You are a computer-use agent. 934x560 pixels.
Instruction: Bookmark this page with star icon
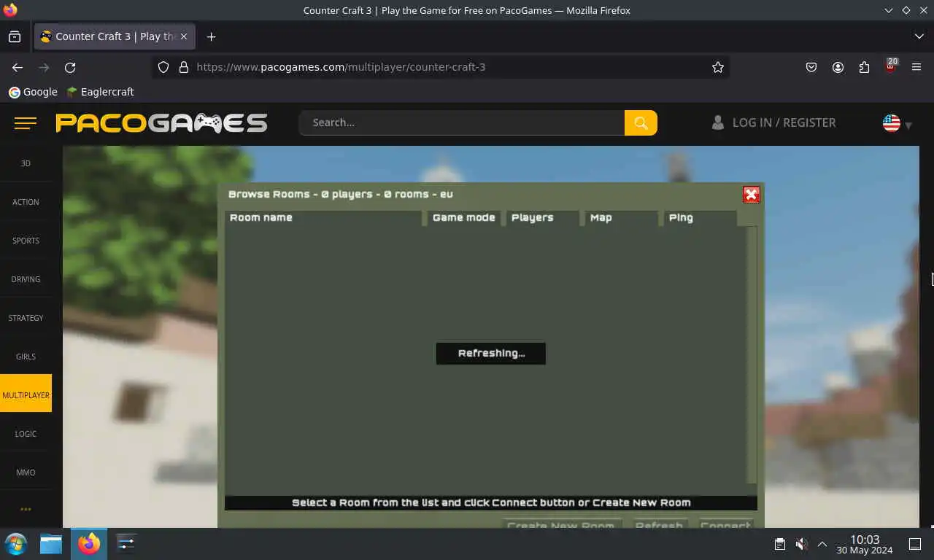(x=718, y=67)
